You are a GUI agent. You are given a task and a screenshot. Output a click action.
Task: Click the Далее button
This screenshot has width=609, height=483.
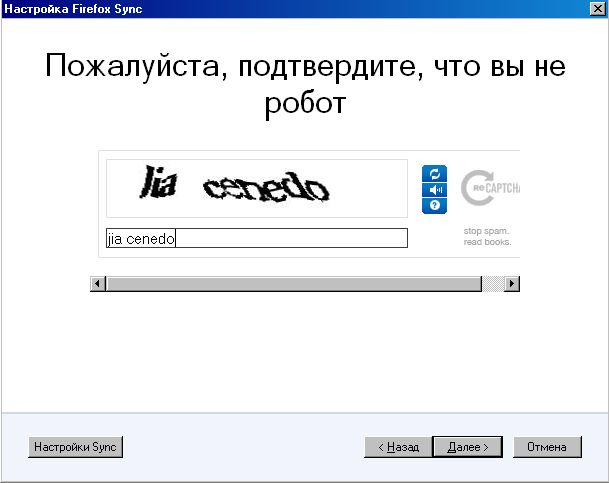coord(468,447)
